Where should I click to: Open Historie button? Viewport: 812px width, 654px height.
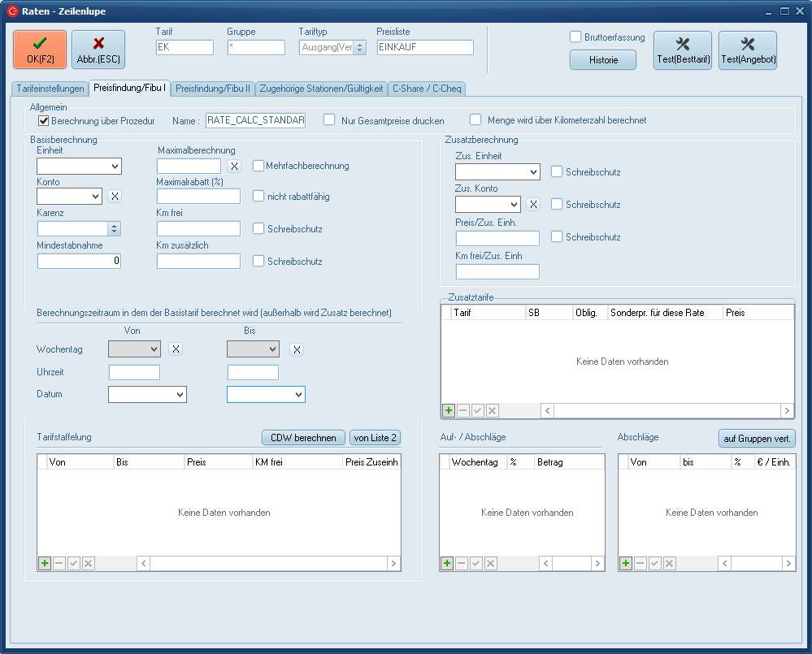(x=602, y=60)
